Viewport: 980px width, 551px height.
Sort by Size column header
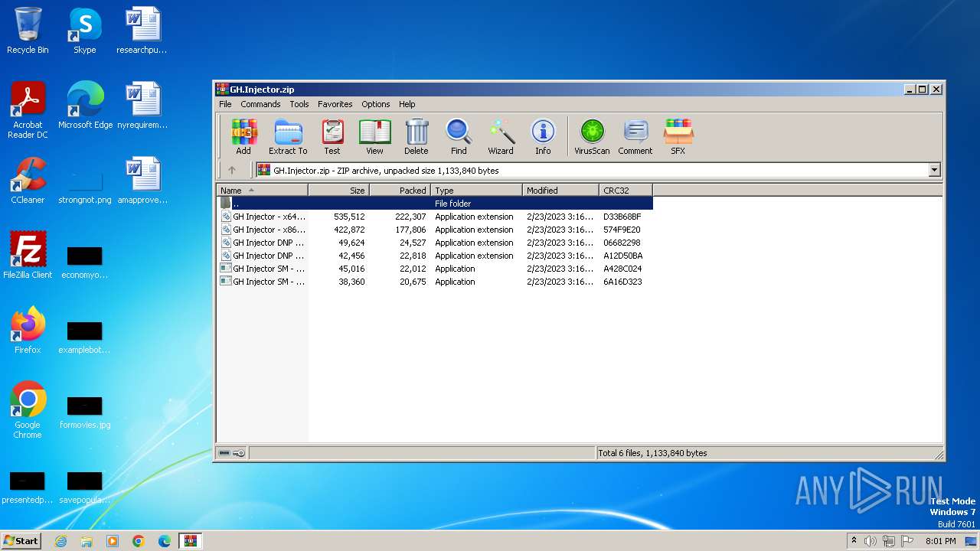pyautogui.click(x=339, y=190)
